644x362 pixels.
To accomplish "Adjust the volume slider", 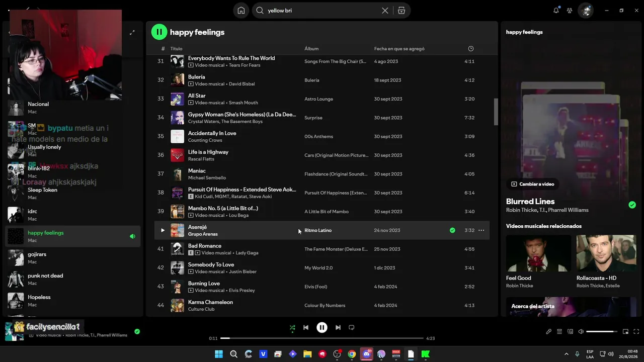I will (602, 332).
